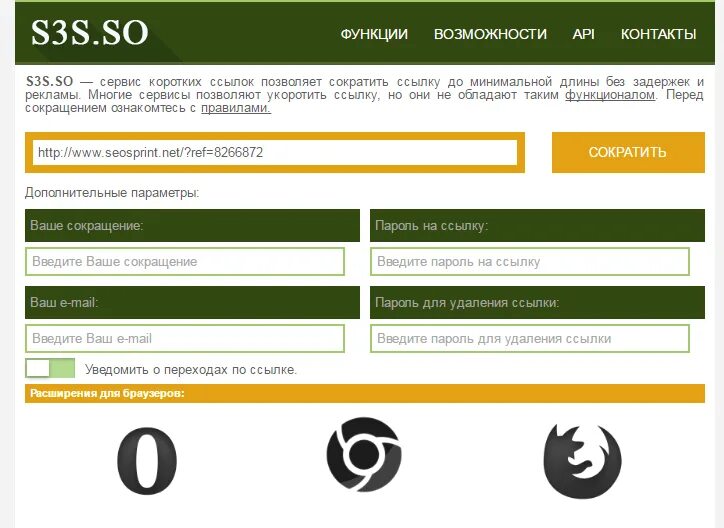
Task: Click the Уведомить о переходах по ссылке text
Action: 191,370
